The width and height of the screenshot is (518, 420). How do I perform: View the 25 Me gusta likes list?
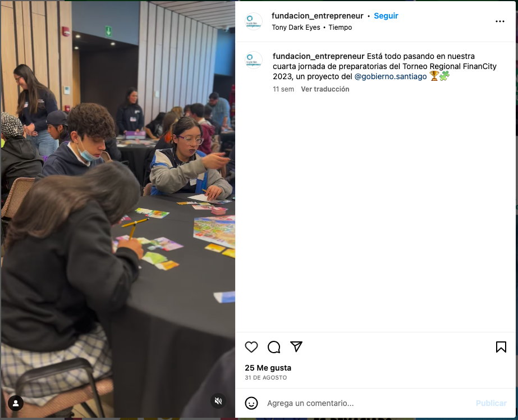pyautogui.click(x=268, y=368)
